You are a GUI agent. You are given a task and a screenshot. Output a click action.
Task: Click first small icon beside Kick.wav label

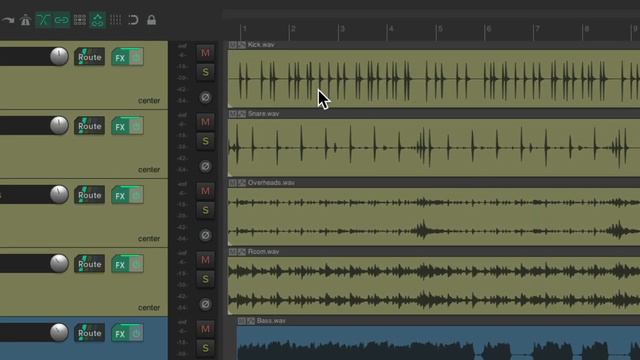pyautogui.click(x=233, y=45)
